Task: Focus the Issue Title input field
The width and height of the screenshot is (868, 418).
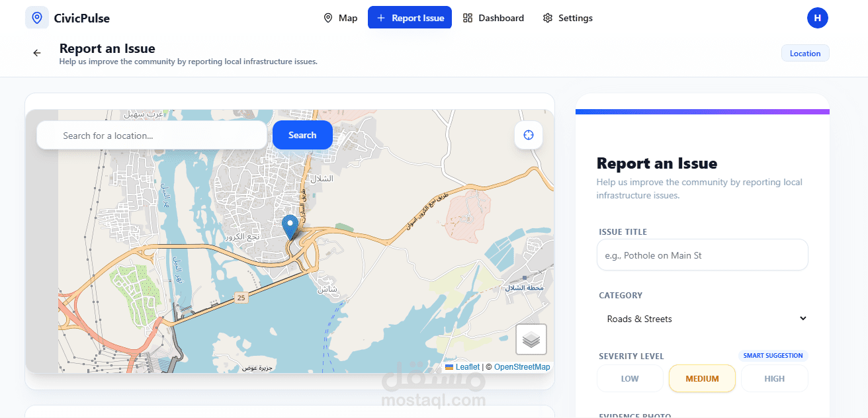Action: (x=703, y=255)
